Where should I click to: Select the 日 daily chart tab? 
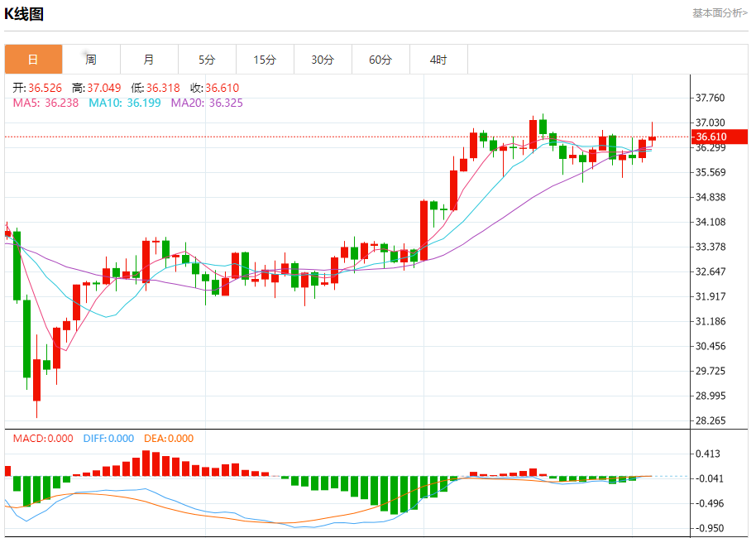tap(33, 60)
